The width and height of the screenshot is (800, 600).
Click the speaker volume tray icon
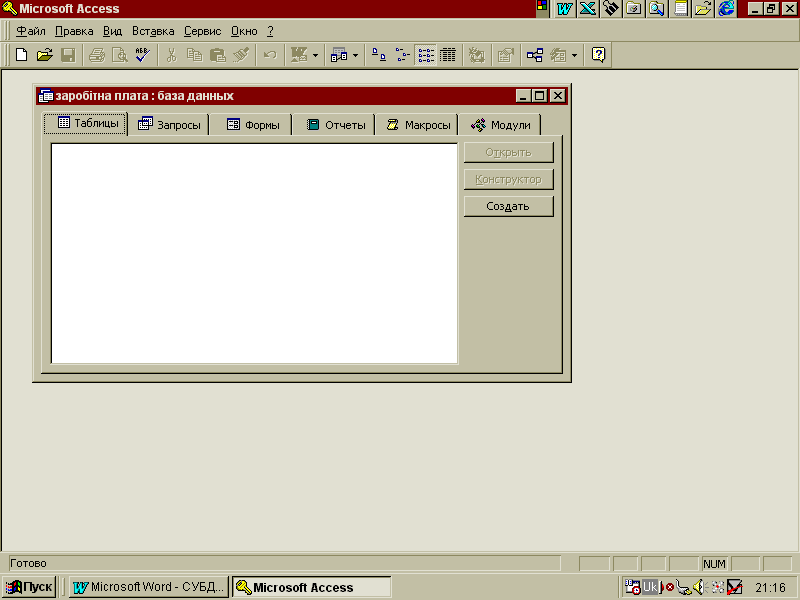click(699, 587)
